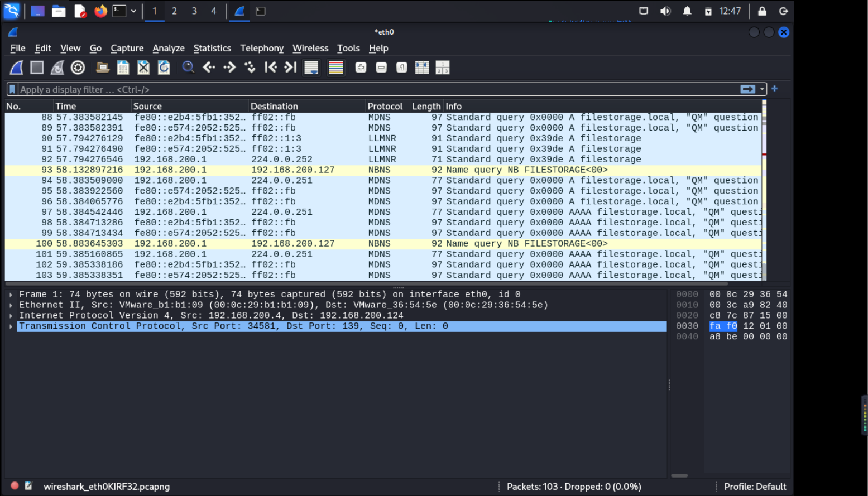Apply the display filter arrow button

[748, 89]
